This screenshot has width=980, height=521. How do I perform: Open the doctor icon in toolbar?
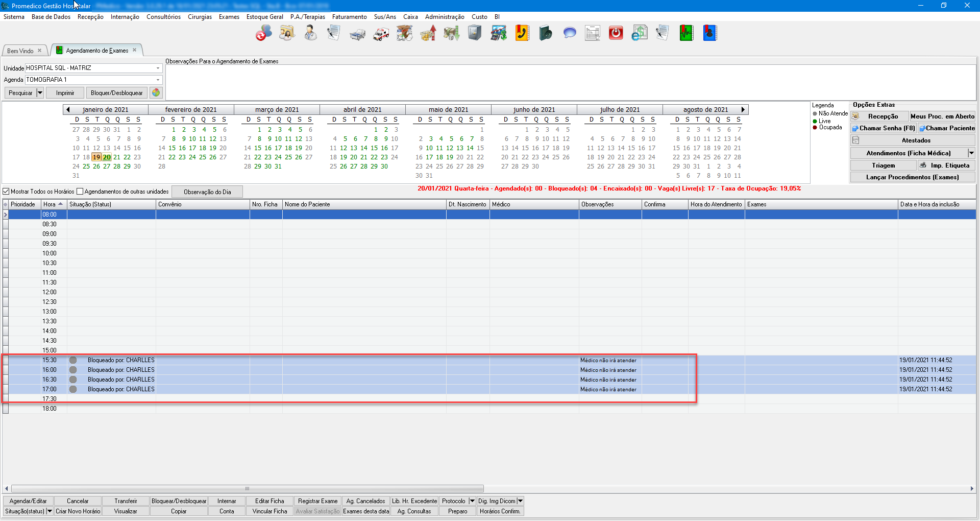click(310, 34)
